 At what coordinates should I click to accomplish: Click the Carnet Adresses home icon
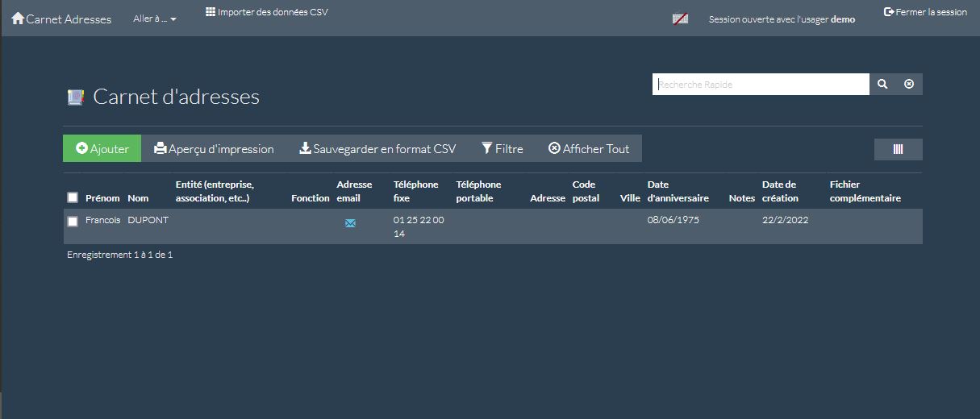point(18,18)
